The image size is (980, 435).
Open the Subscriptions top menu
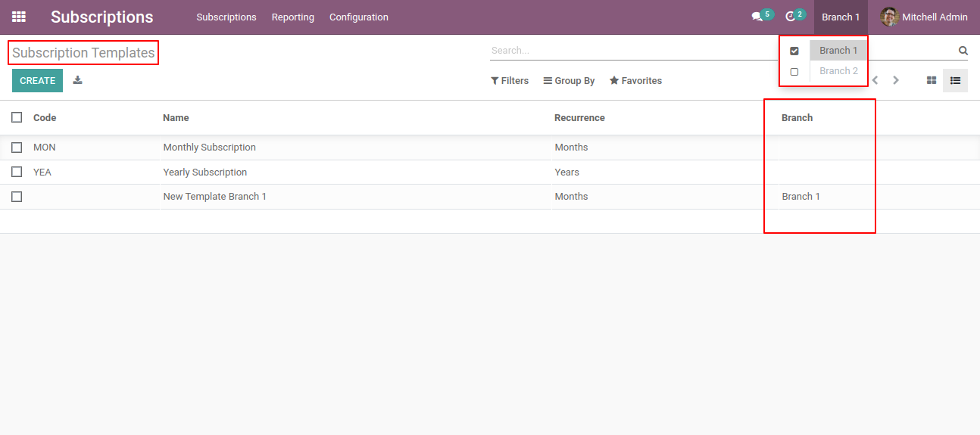click(x=226, y=17)
